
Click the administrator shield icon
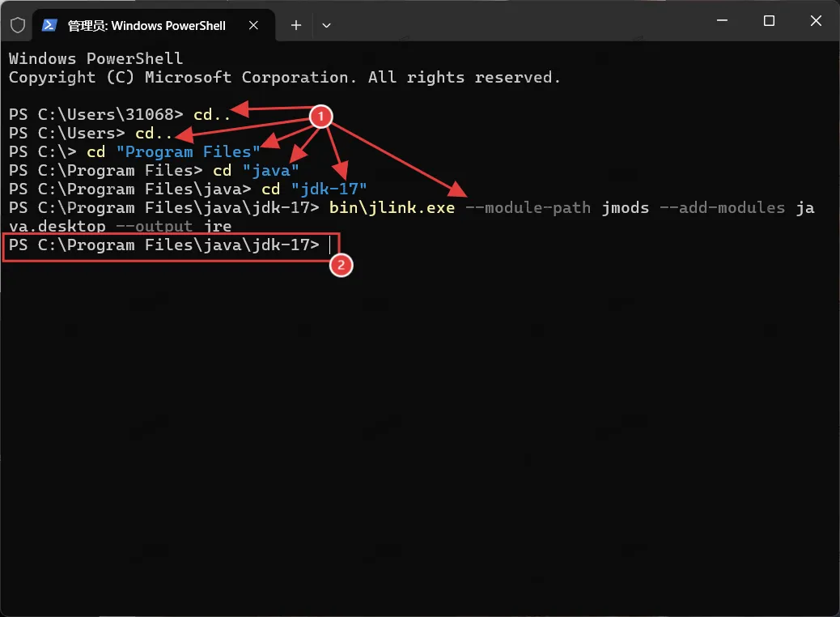coord(18,25)
